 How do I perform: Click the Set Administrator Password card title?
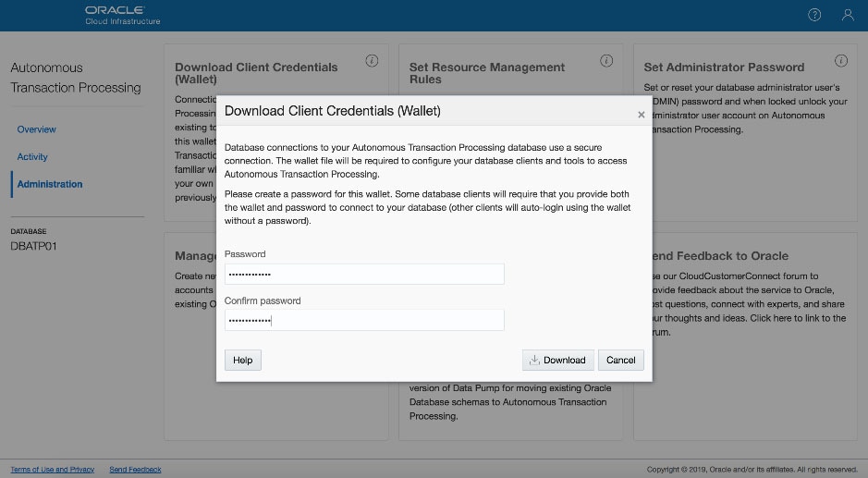(724, 67)
